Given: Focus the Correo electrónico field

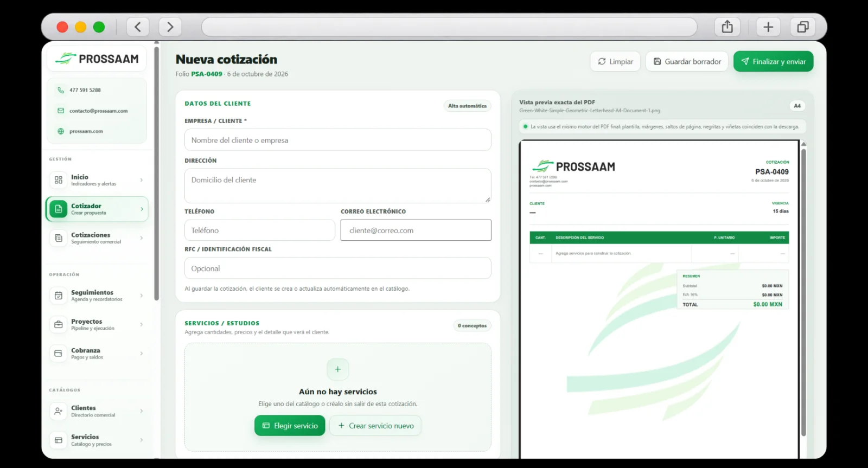Looking at the screenshot, I should (416, 230).
